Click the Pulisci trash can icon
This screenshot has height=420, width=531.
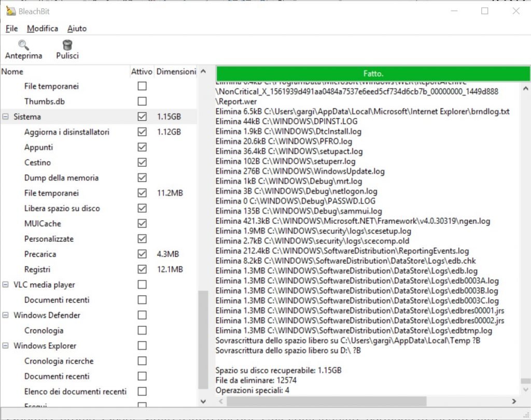point(67,45)
